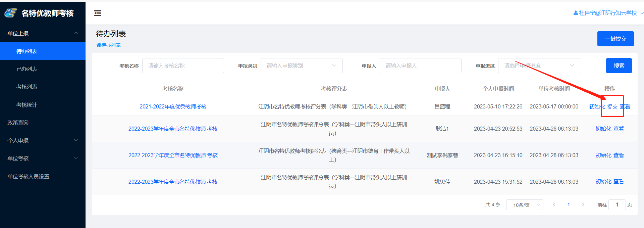Image resolution: width=644 pixels, height=228 pixels.
Task: Go to previous page arrow in pagination
Action: pyautogui.click(x=554, y=204)
